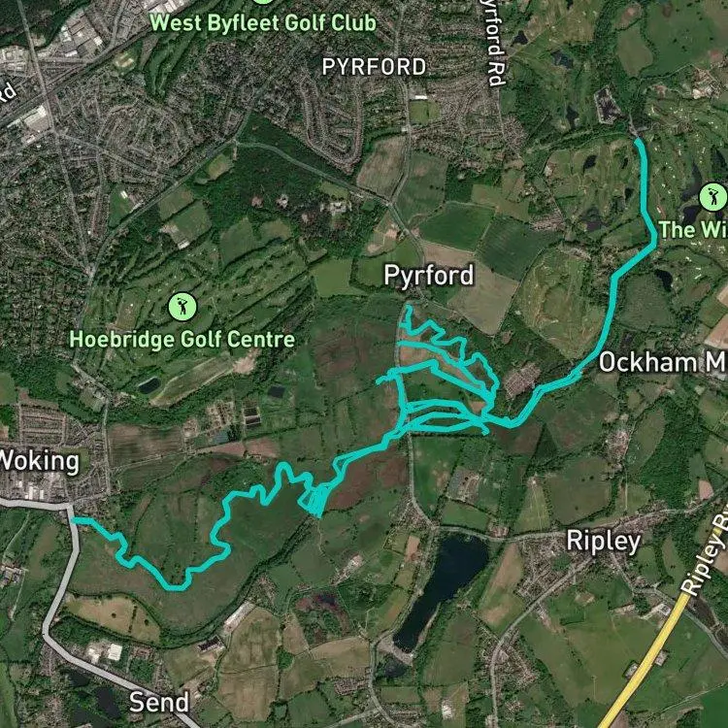Click the Pyrford village place label
This screenshot has height=728, width=728.
[428, 276]
